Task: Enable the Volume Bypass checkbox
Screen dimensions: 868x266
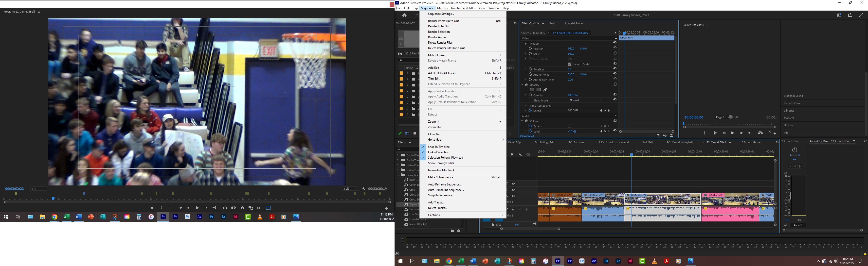Action: coord(569,126)
